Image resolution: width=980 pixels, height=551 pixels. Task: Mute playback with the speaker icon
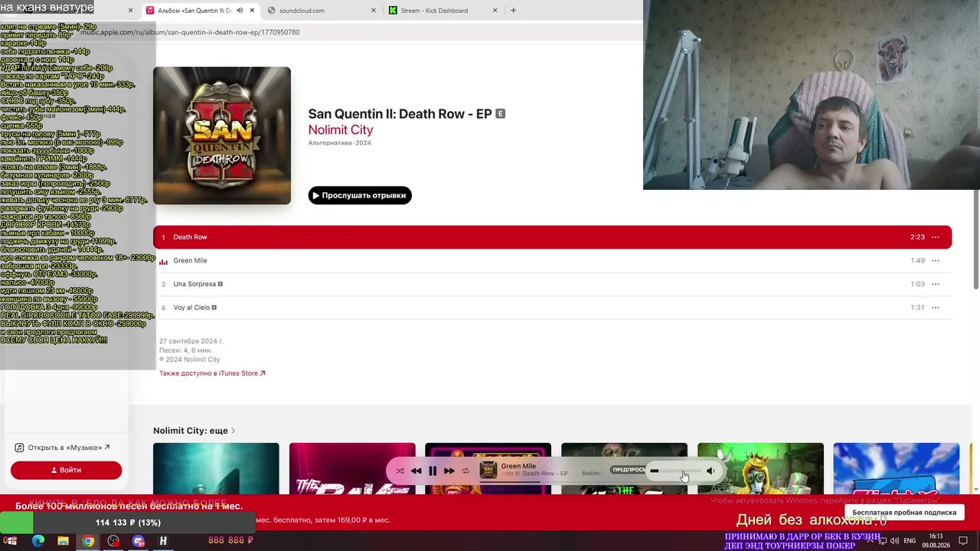click(710, 471)
